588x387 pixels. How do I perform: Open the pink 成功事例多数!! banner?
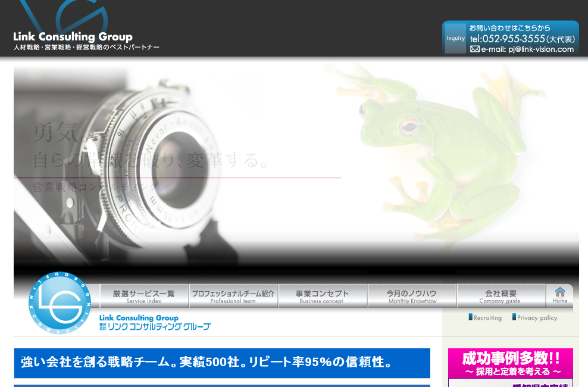point(510,363)
